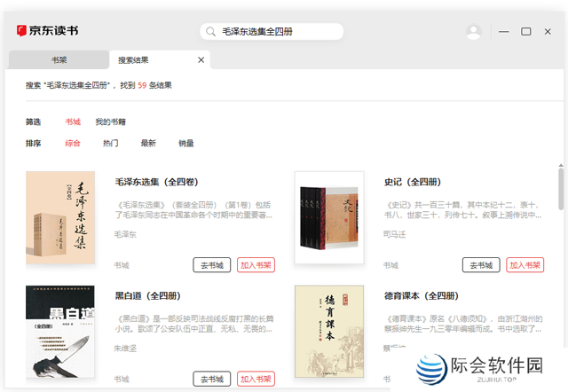Click 去书城 for 毛泽东选集

coord(212,265)
